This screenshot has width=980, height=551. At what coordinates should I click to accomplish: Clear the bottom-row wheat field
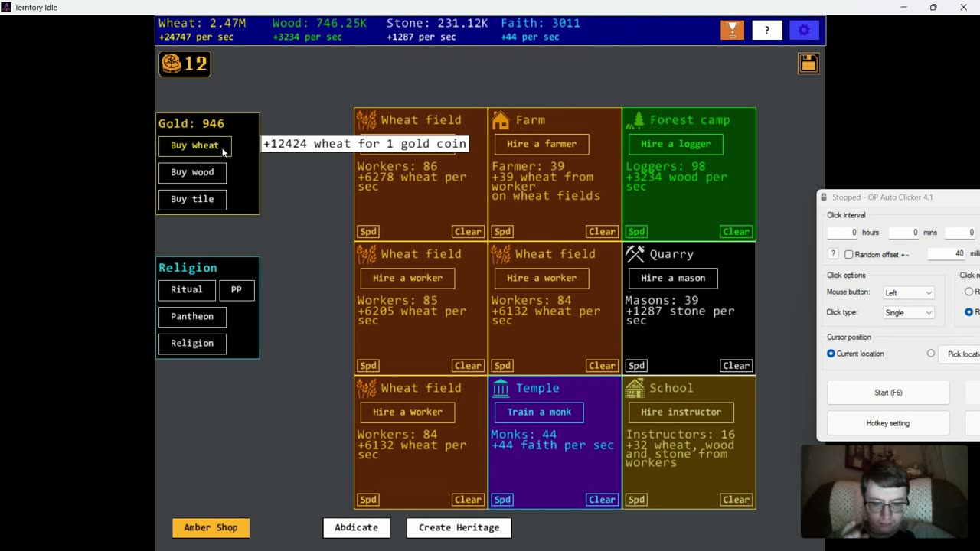click(x=468, y=500)
